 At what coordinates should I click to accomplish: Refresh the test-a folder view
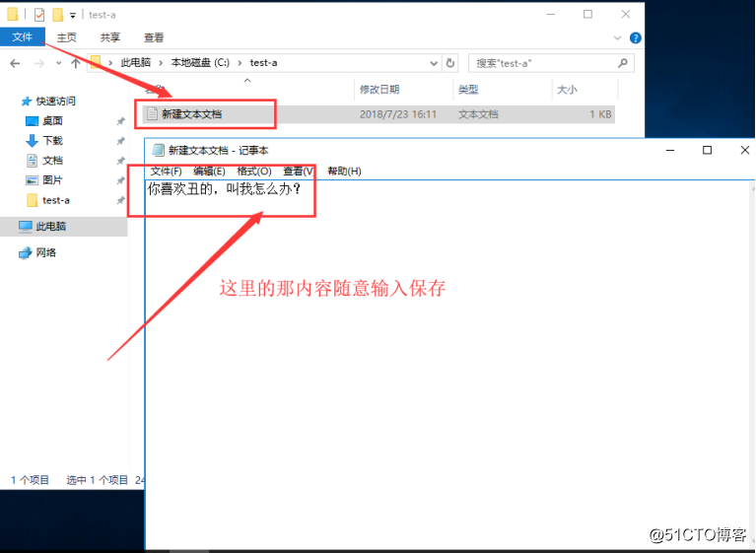click(449, 63)
